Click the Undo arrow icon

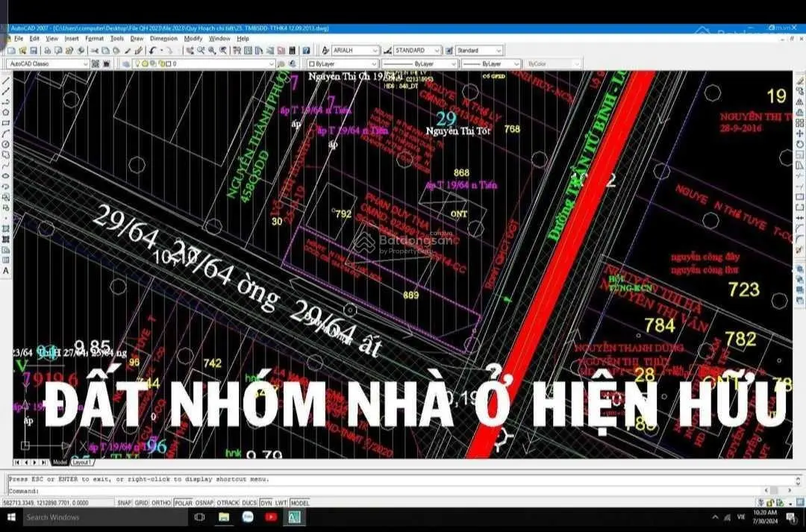(x=153, y=51)
